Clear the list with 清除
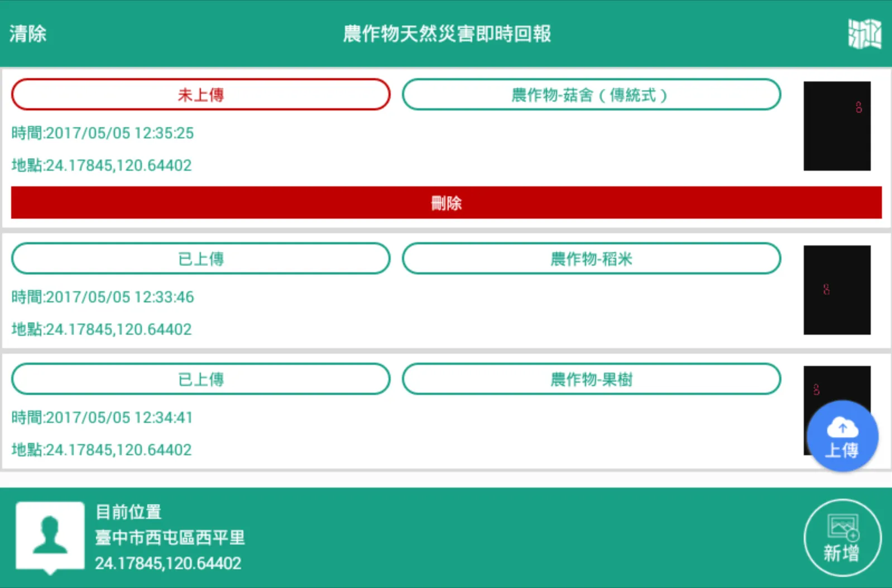The image size is (892, 588). [x=28, y=34]
